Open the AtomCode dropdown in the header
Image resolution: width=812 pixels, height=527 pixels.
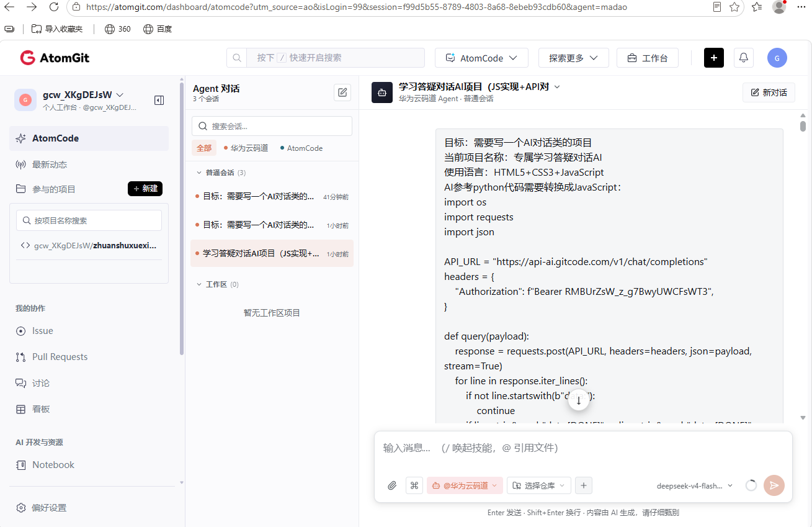[481, 58]
